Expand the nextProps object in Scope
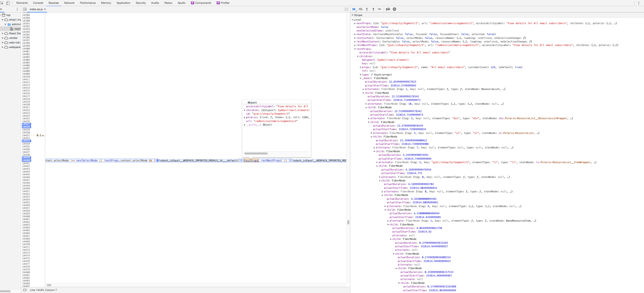Image resolution: width=644 pixels, height=293 pixels. (x=355, y=23)
